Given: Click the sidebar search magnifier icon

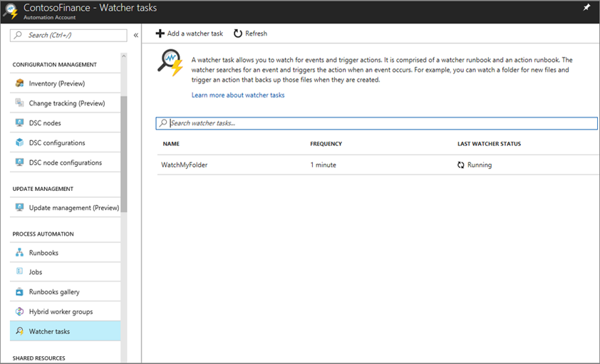Looking at the screenshot, I should click(18, 35).
